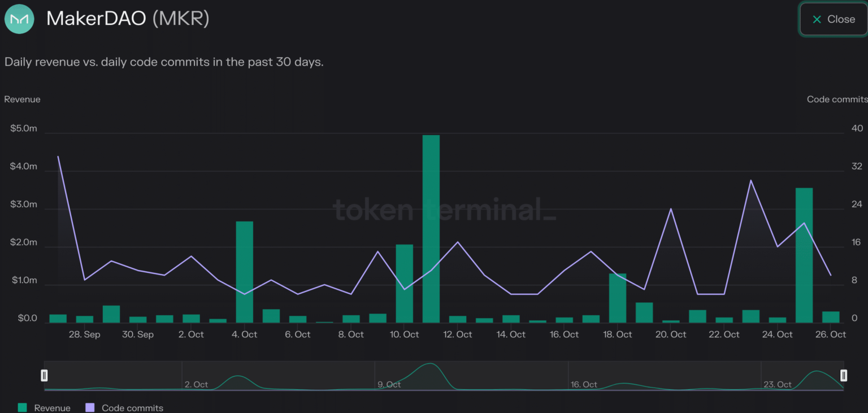868x413 pixels.
Task: Click the MakerDAO (MKR) title text
Action: tap(128, 19)
